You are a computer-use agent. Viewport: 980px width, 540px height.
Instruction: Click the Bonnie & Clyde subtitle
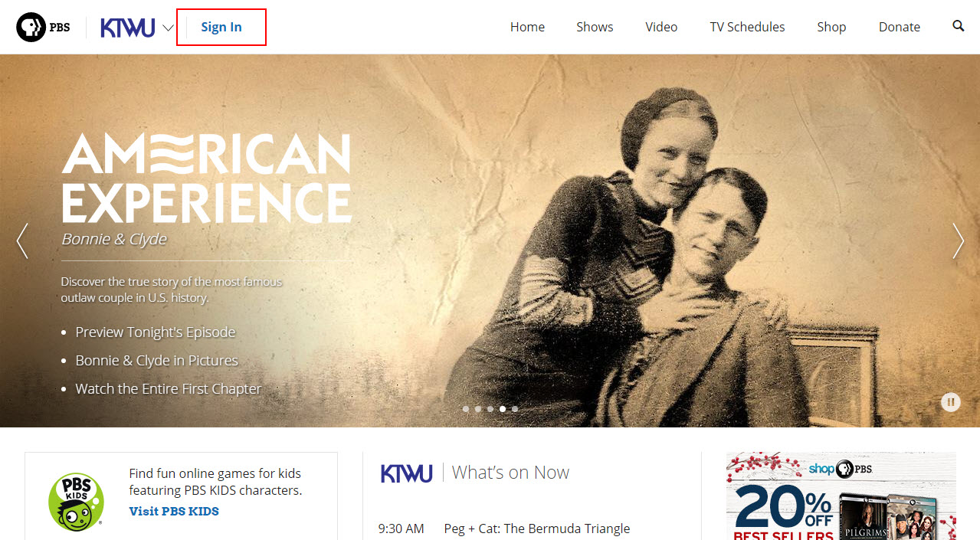114,239
